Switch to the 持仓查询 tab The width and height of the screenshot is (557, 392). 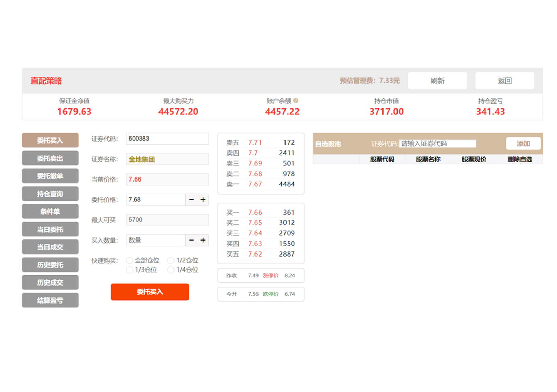50,194
